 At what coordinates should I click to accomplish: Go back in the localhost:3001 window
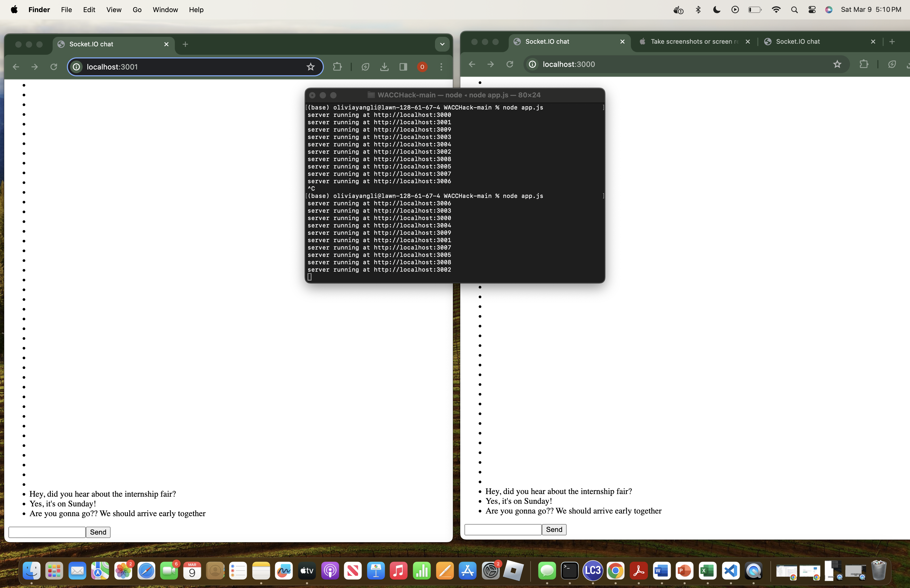pos(16,67)
